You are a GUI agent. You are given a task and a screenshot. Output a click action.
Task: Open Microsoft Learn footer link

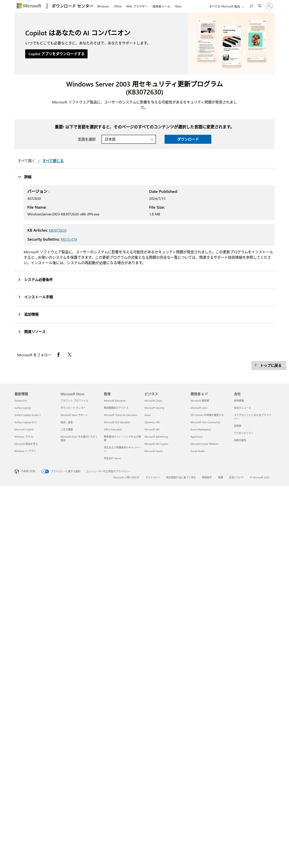[199, 408]
